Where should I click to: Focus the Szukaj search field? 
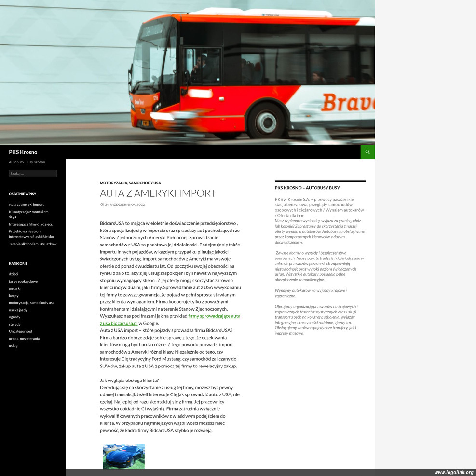pyautogui.click(x=33, y=173)
